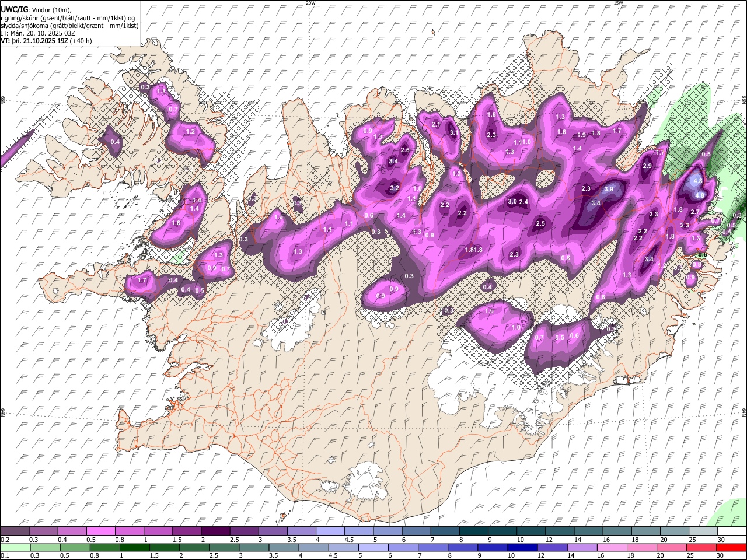Image resolution: width=747 pixels, height=560 pixels.
Task: Click the 'rigning/skúrir' legend description line
Action: tap(68, 18)
